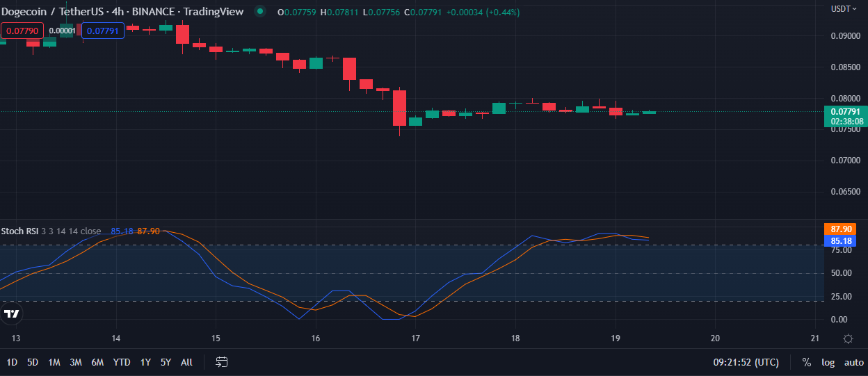This screenshot has width=868, height=376.
Task: Click the Stoch RSI blue value 85.18
Action: [122, 231]
